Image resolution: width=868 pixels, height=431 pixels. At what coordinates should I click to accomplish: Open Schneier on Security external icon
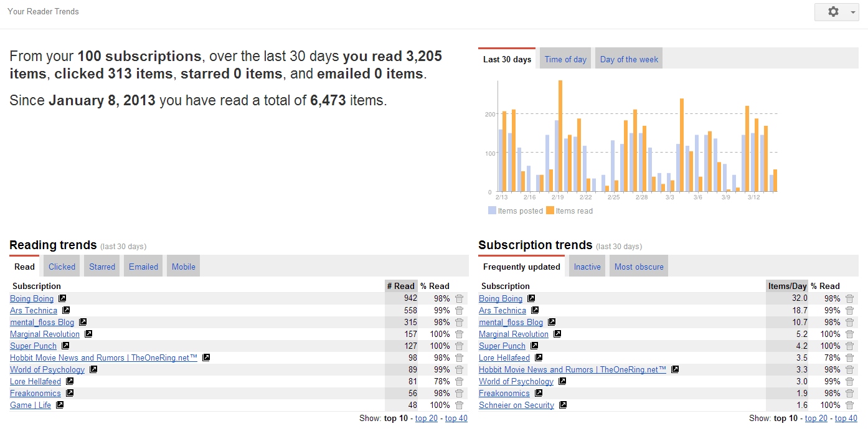[563, 405]
